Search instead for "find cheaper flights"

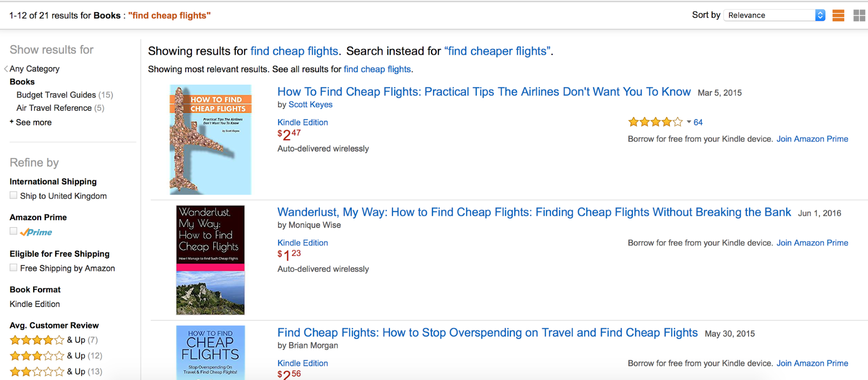click(498, 51)
